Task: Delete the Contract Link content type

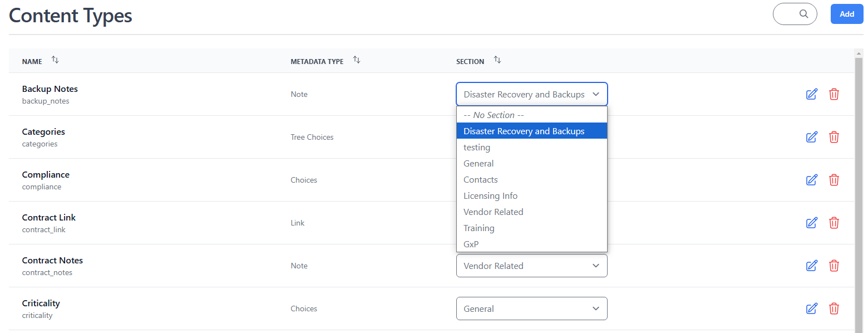Action: click(834, 223)
